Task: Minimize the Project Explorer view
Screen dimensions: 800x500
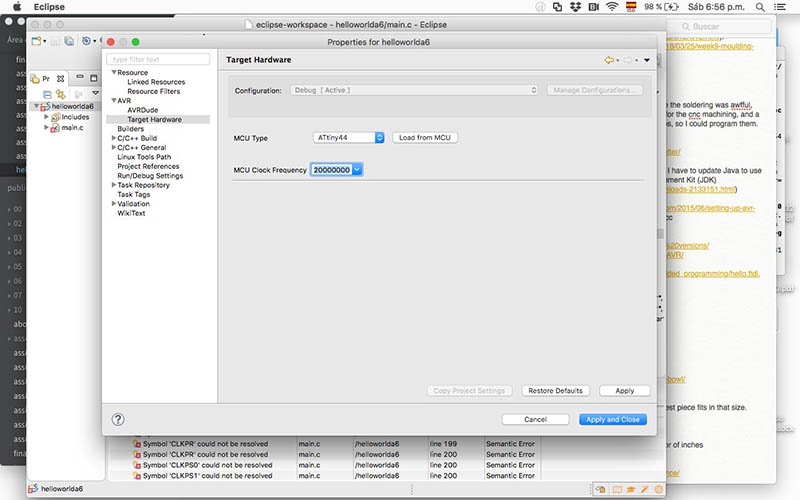Action: [80, 78]
